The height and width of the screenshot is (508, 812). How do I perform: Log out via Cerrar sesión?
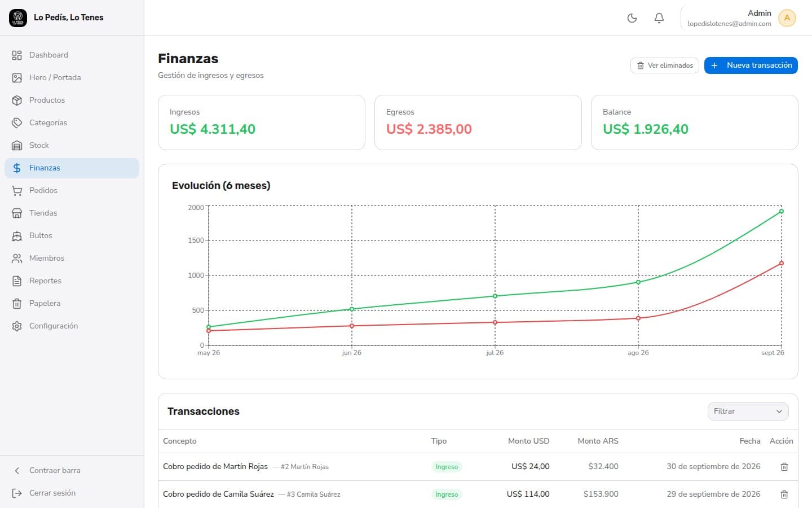(x=72, y=493)
